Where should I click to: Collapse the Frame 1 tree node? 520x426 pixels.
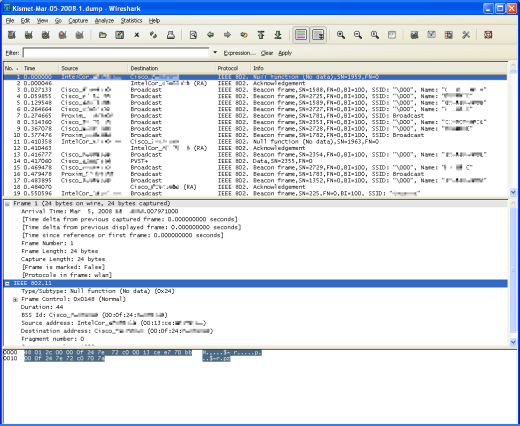(7, 204)
